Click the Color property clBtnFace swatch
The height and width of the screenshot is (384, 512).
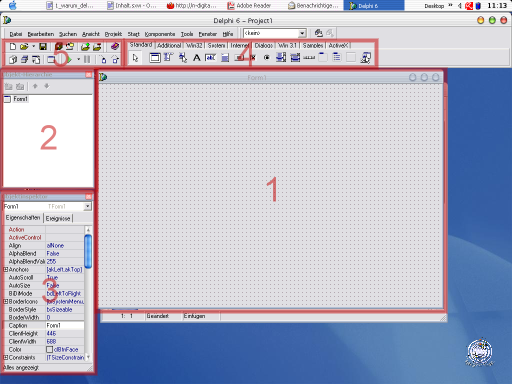pos(50,349)
